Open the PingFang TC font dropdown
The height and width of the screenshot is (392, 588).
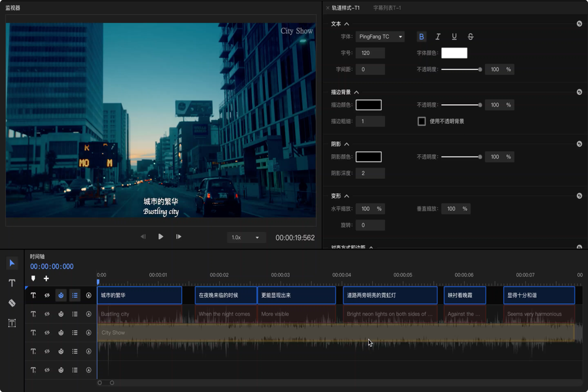point(380,36)
